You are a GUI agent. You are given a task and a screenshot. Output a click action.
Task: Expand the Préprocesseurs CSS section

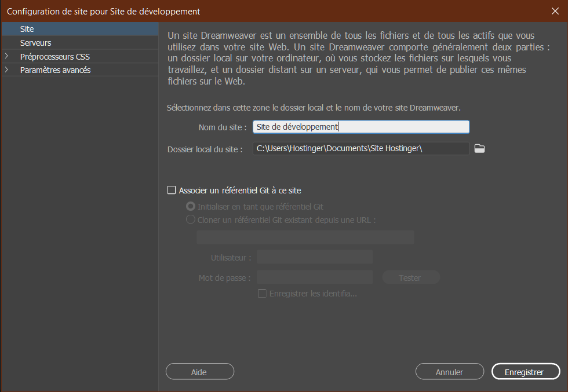(7, 56)
